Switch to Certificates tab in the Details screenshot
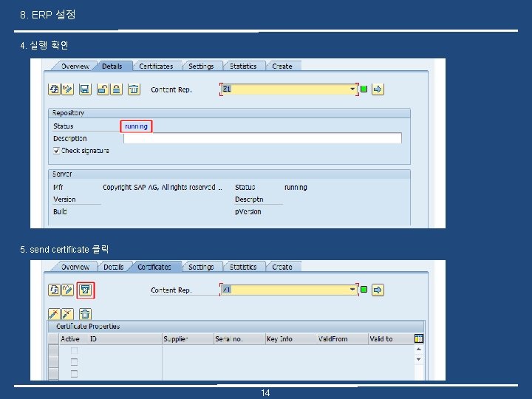The height and width of the screenshot is (399, 532). point(156,66)
